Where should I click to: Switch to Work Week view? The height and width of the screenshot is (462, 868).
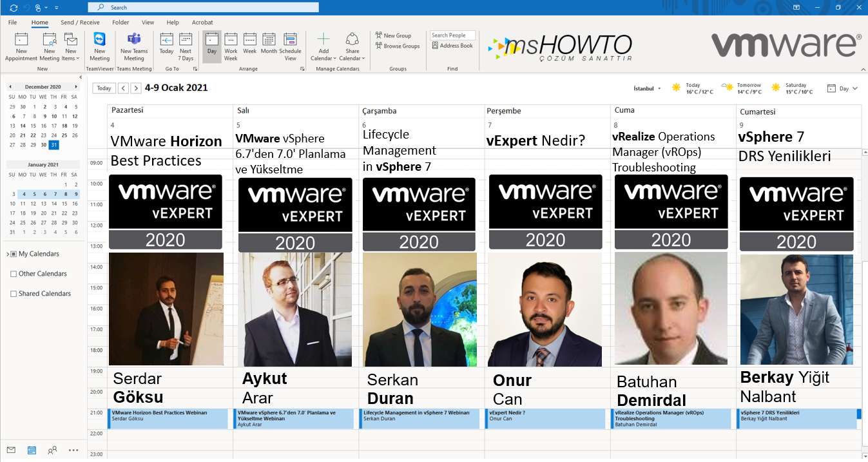tap(231, 40)
